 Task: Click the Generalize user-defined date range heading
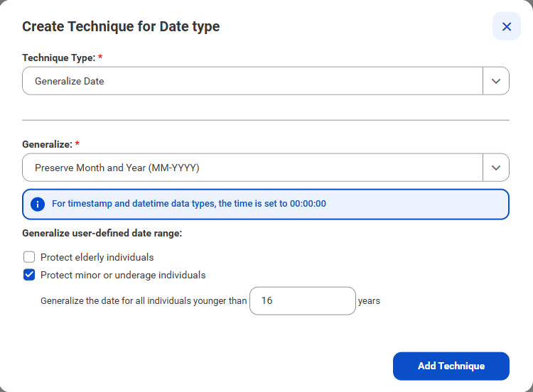(x=102, y=234)
